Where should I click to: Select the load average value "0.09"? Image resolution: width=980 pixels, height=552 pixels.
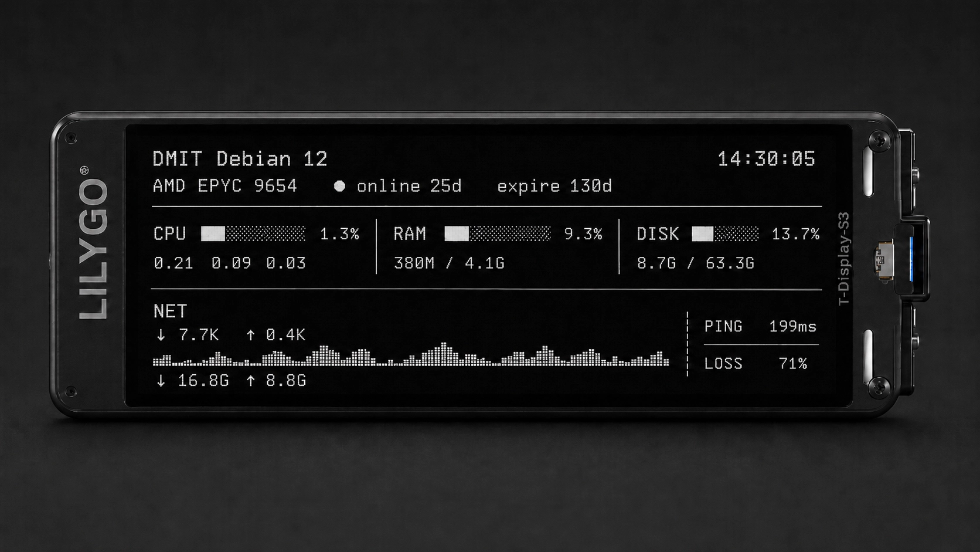click(231, 263)
